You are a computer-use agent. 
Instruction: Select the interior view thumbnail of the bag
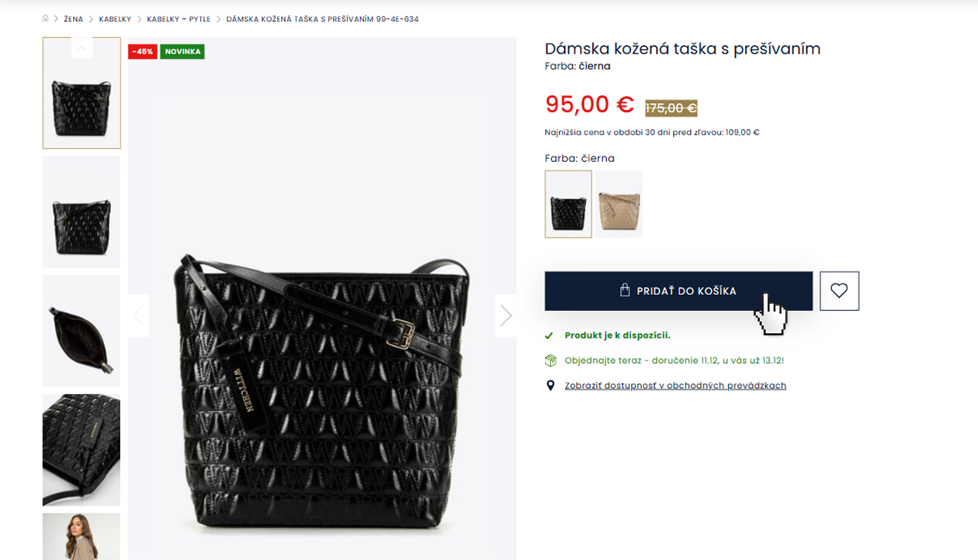81,330
